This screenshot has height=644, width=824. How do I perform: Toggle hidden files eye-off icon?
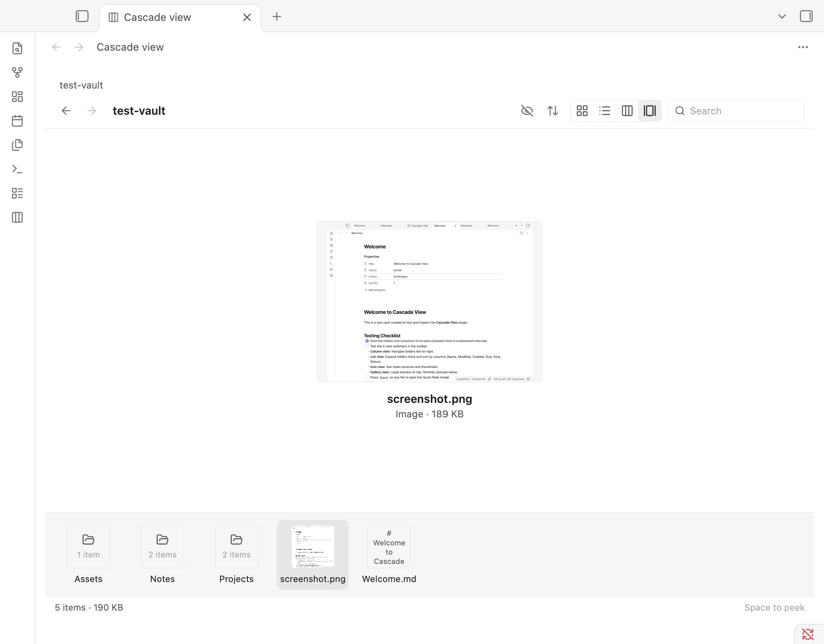(x=527, y=111)
